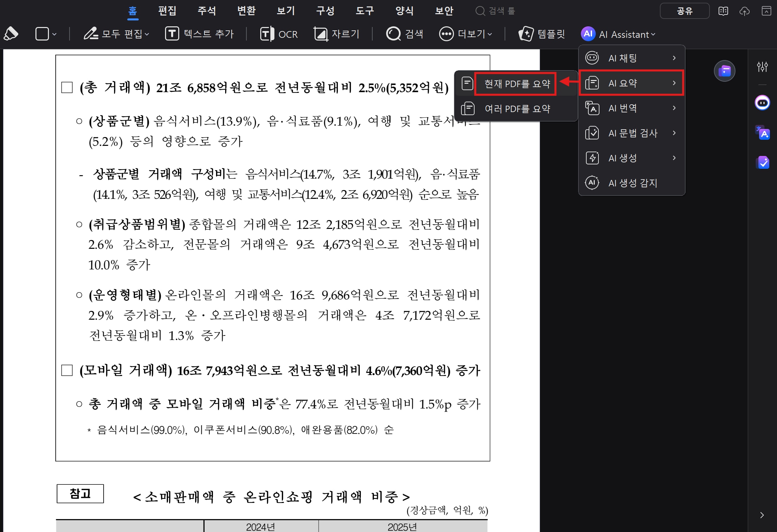Tick the 모바일 거래액 checkbox in document
777x532 pixels.
(x=67, y=370)
